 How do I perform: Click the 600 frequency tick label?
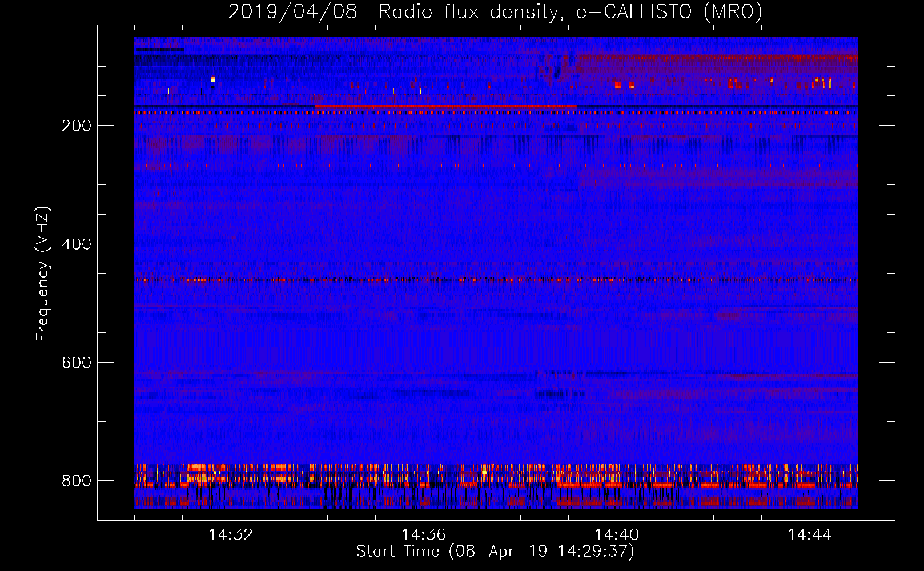(77, 363)
